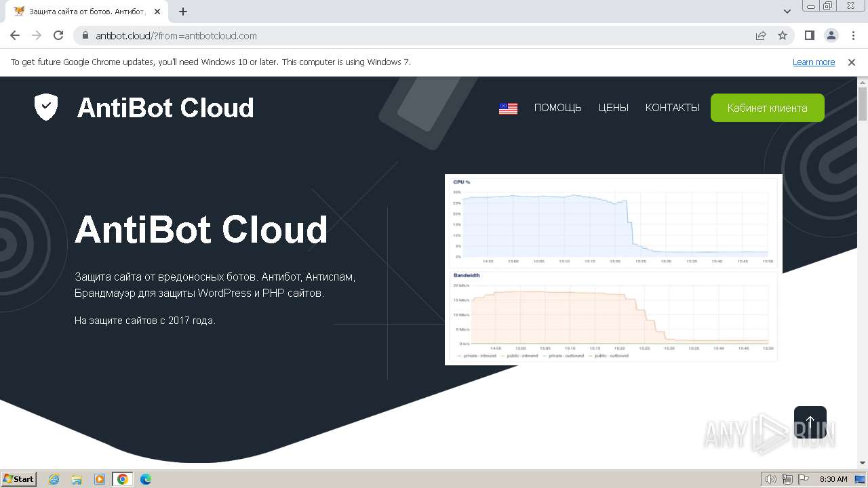Screen dimensions: 868x488
Task: Click the large AntiBot Cloud heading
Action: pos(201,230)
